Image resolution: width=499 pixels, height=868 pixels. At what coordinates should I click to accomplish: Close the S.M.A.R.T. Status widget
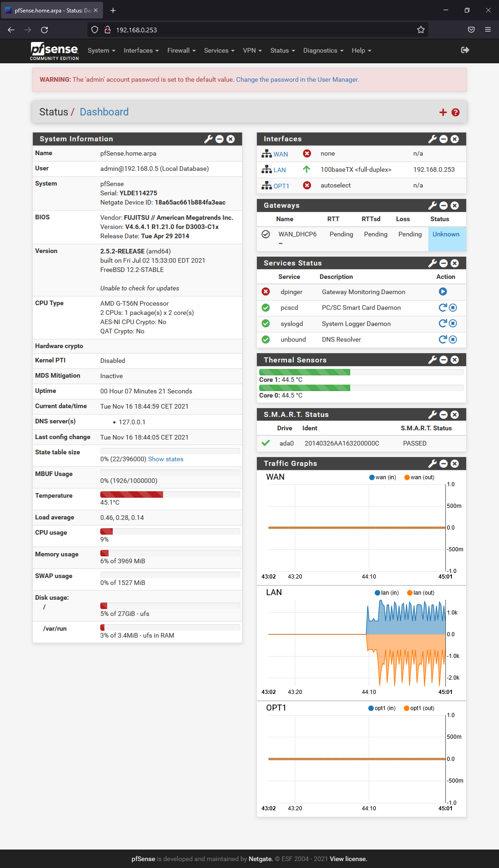[x=455, y=415]
